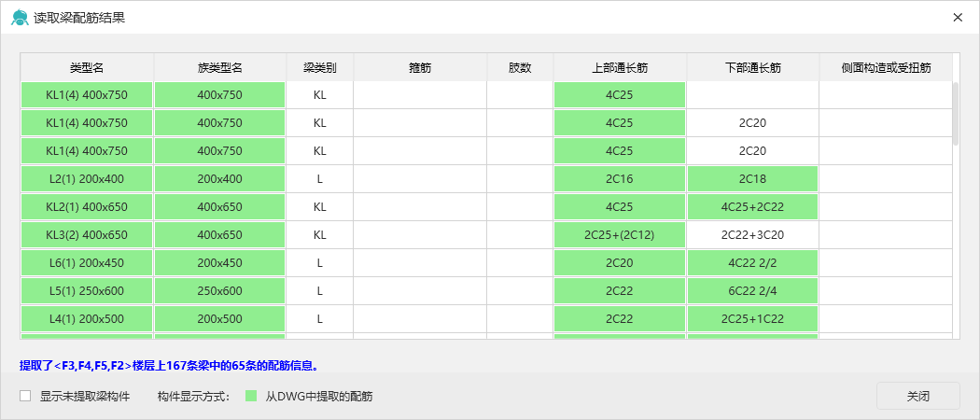980x420 pixels.
Task: Click the 2C22 top rebar cell of L4(1)
Action: (x=620, y=319)
